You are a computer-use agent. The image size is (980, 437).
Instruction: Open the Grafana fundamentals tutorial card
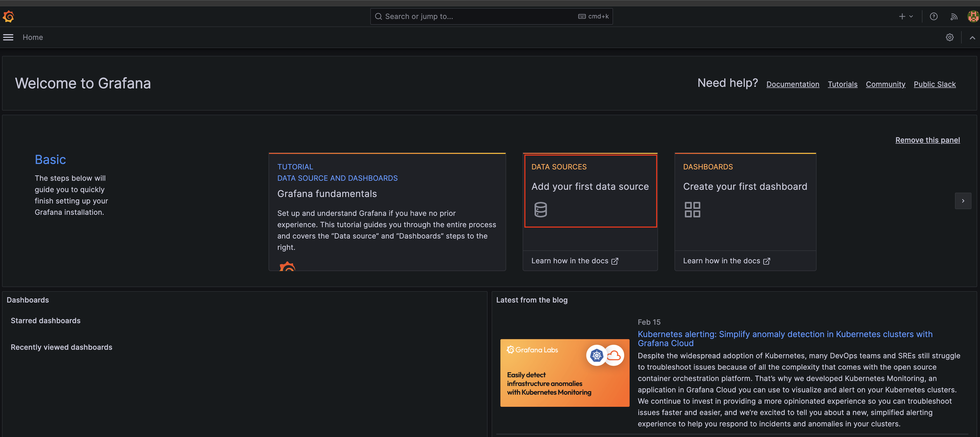pyautogui.click(x=387, y=211)
